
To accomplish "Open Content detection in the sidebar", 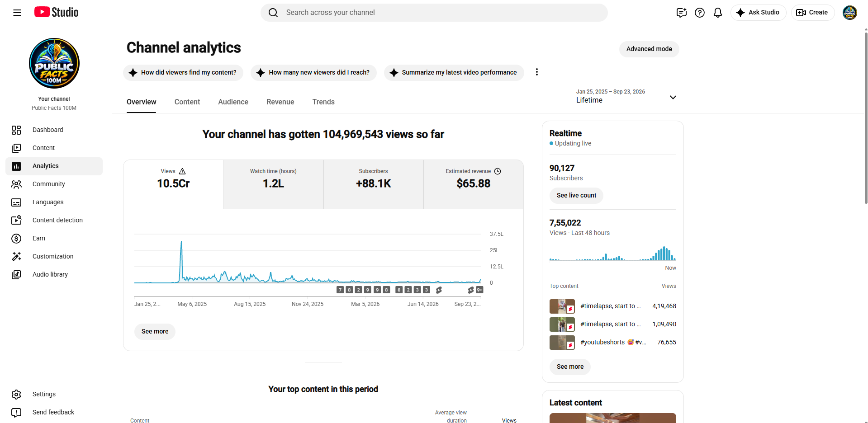I will pyautogui.click(x=54, y=220).
